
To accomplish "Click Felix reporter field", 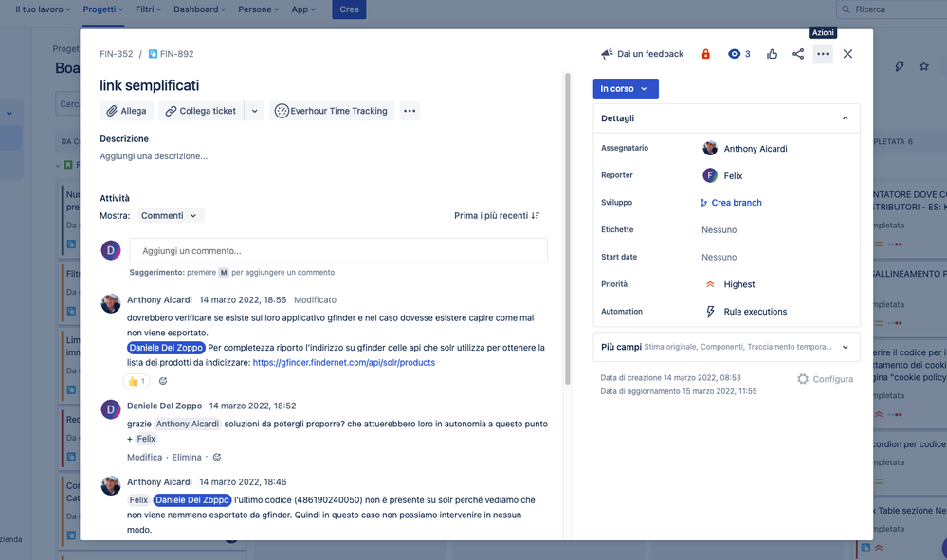I will click(723, 175).
